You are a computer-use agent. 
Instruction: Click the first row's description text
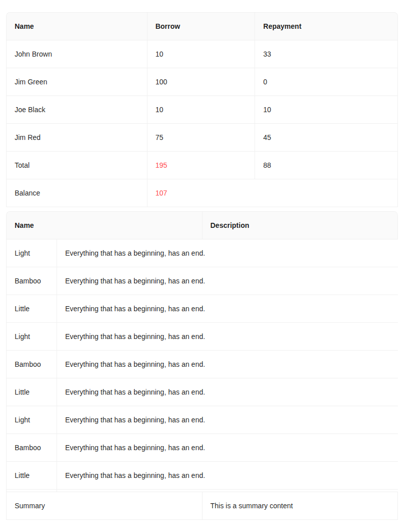pyautogui.click(x=135, y=253)
